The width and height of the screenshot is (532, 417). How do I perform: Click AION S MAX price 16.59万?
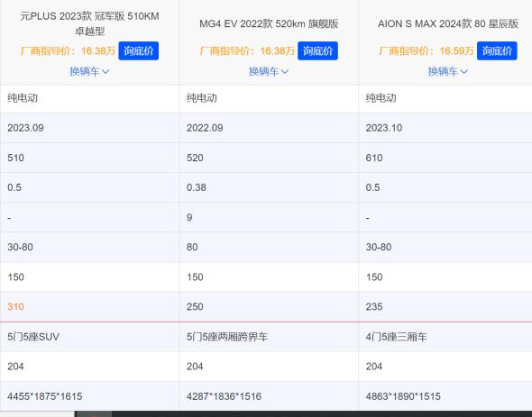tap(456, 50)
